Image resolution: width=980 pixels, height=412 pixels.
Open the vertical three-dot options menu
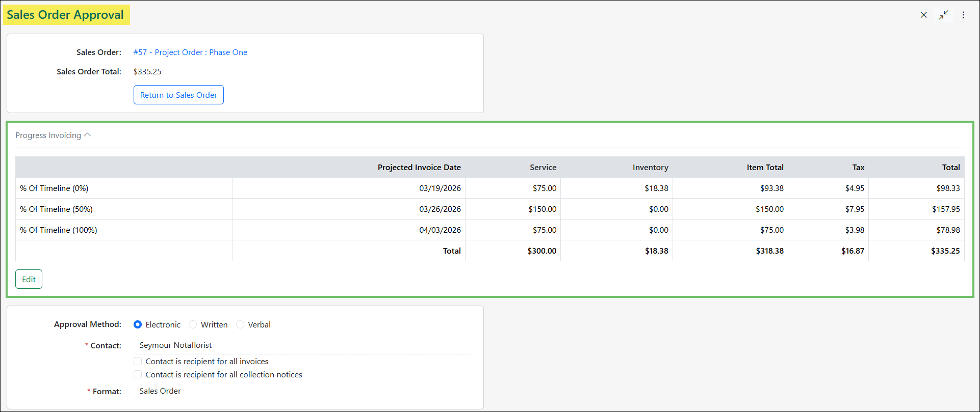(x=963, y=15)
